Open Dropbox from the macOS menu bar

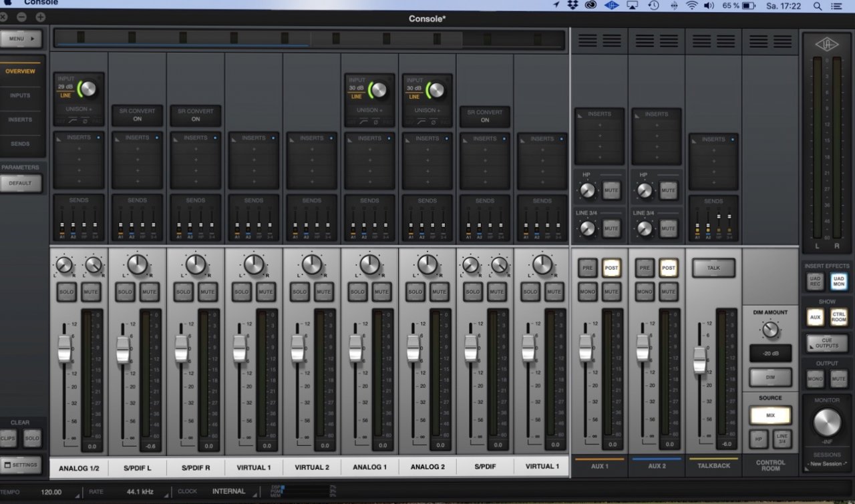[x=573, y=5]
